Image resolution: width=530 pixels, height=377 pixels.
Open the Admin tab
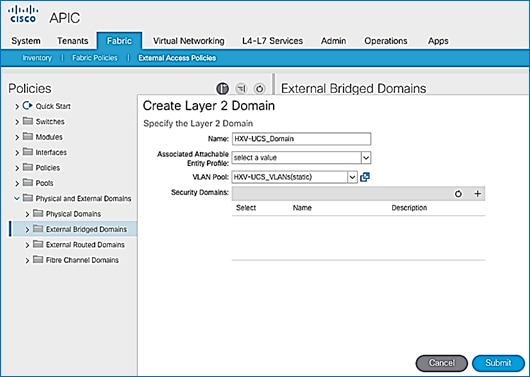tap(333, 41)
